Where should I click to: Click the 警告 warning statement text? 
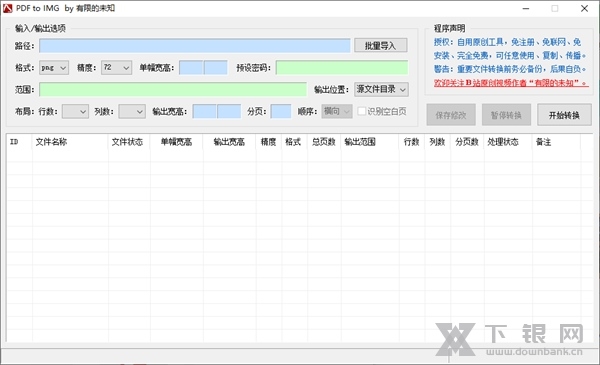click(x=509, y=69)
